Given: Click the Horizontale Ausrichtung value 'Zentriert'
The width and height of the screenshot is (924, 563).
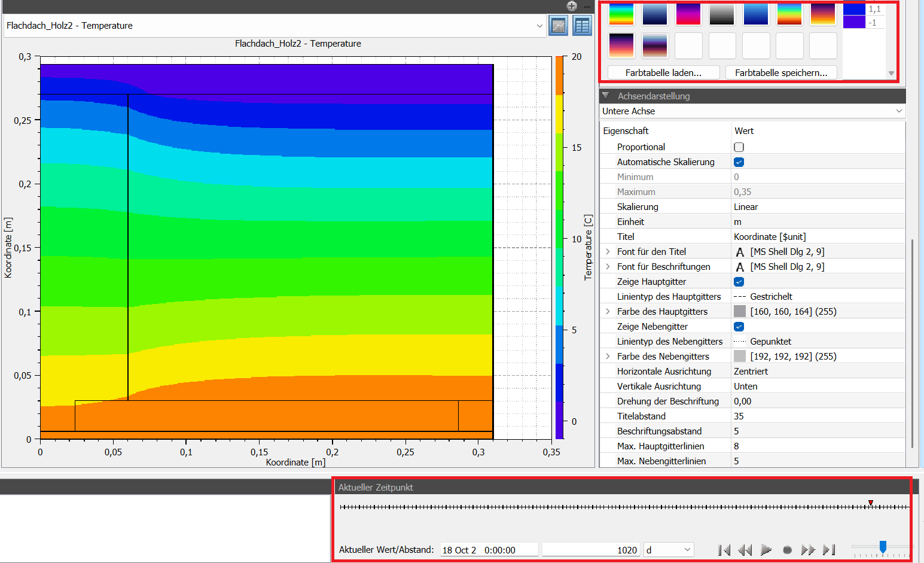Looking at the screenshot, I should (751, 372).
